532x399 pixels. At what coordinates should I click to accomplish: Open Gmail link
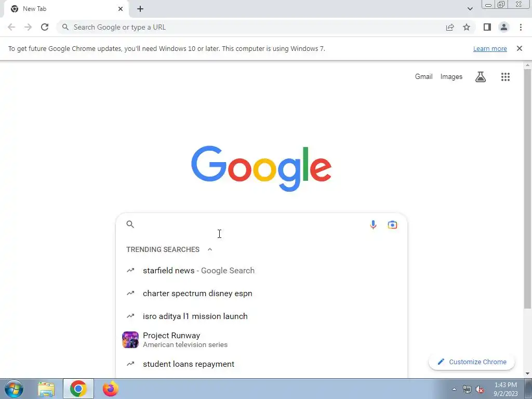424,77
